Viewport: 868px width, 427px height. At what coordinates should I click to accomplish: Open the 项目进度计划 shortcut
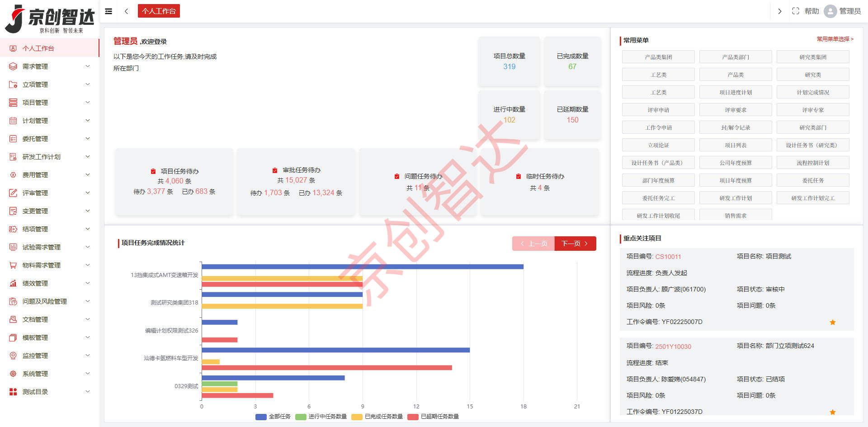[x=736, y=92]
